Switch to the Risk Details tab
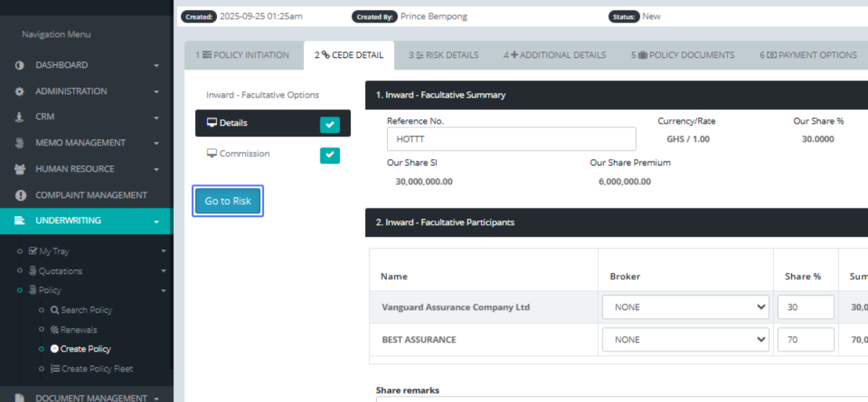Viewport: 868px width, 402px height. [x=443, y=55]
